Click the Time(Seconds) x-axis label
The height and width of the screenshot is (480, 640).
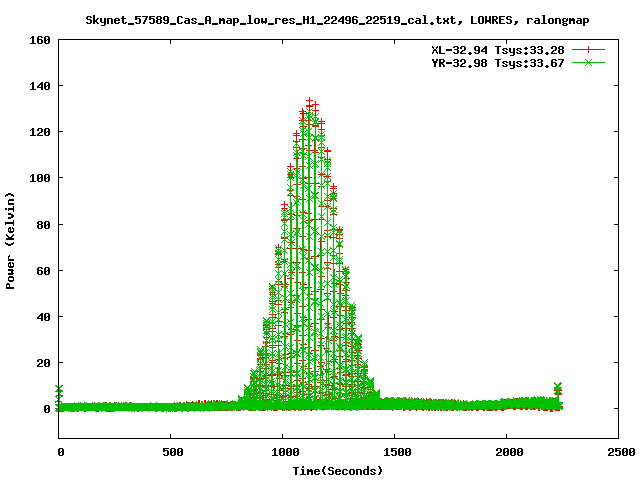coord(338,471)
